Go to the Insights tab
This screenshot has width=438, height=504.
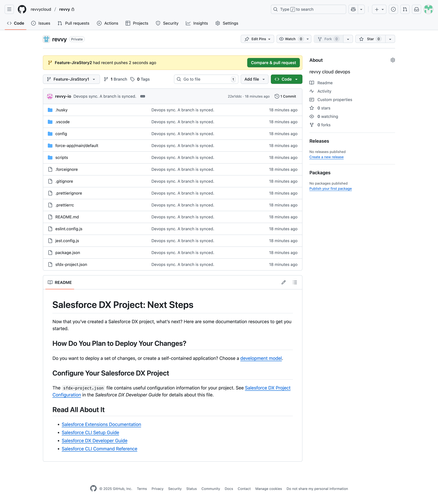(x=197, y=23)
